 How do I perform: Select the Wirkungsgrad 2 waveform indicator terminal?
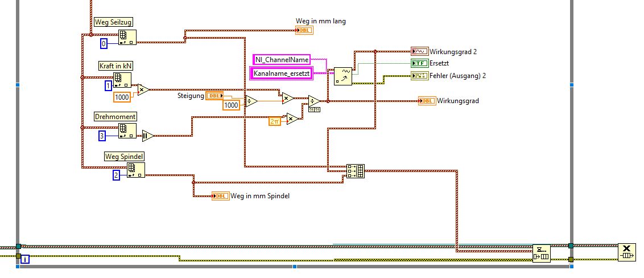pos(420,51)
